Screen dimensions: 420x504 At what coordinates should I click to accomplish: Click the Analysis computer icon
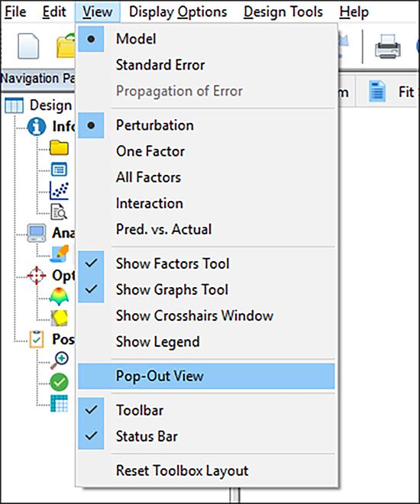(37, 233)
